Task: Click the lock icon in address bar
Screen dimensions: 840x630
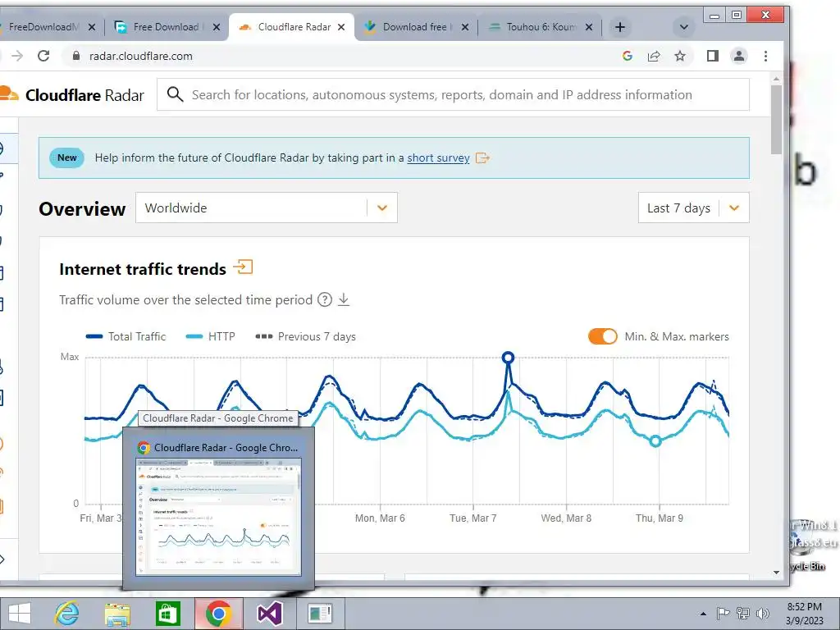Action: 76,56
